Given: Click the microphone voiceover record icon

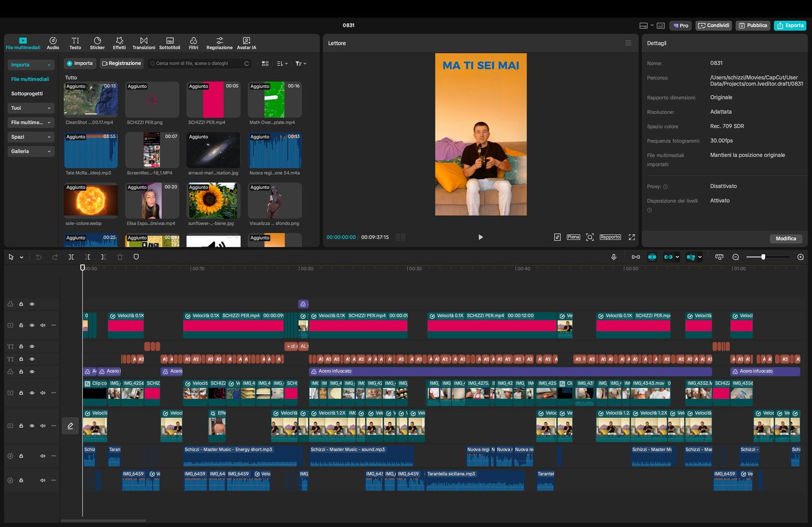Looking at the screenshot, I should click(x=614, y=257).
